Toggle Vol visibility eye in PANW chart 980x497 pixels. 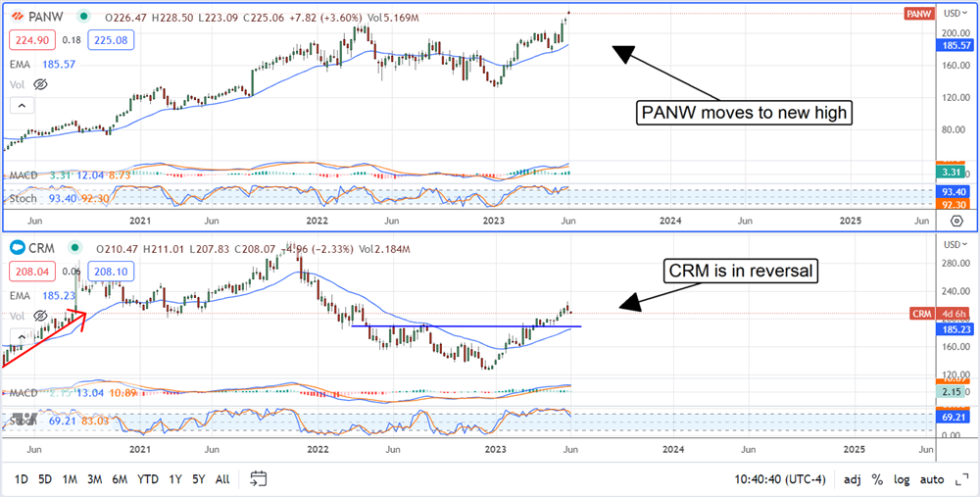pyautogui.click(x=40, y=85)
